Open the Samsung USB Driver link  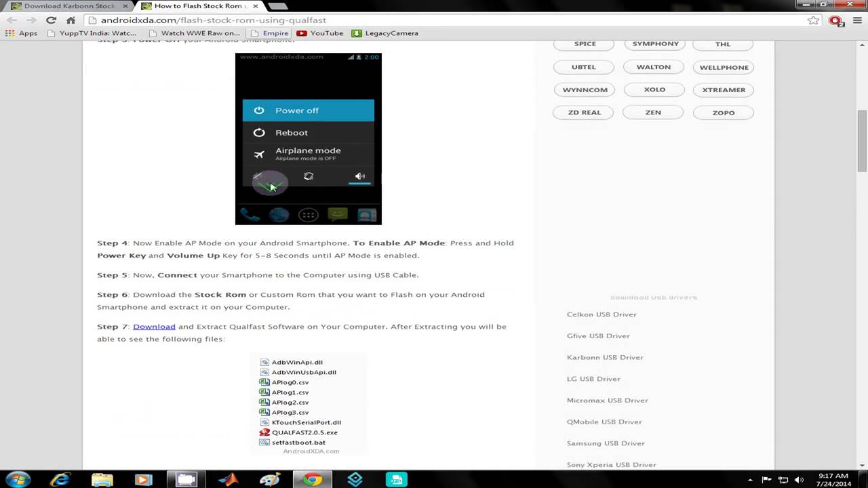tap(606, 443)
